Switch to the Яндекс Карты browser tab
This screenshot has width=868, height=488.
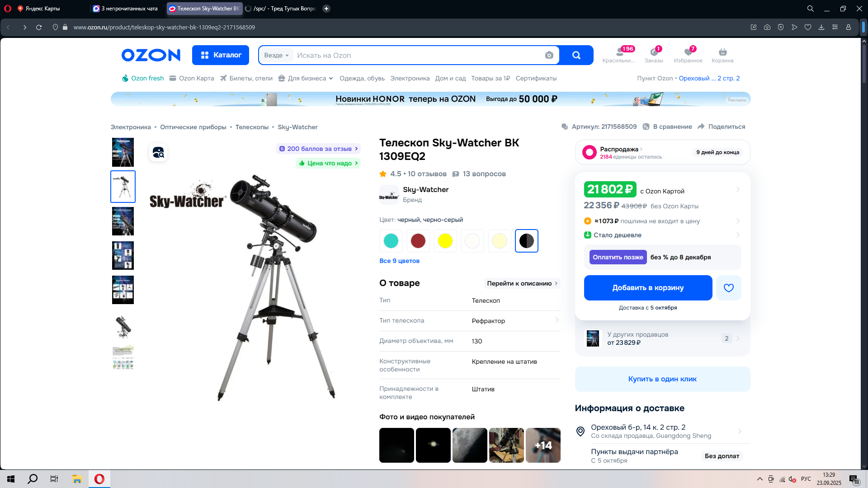click(x=42, y=9)
